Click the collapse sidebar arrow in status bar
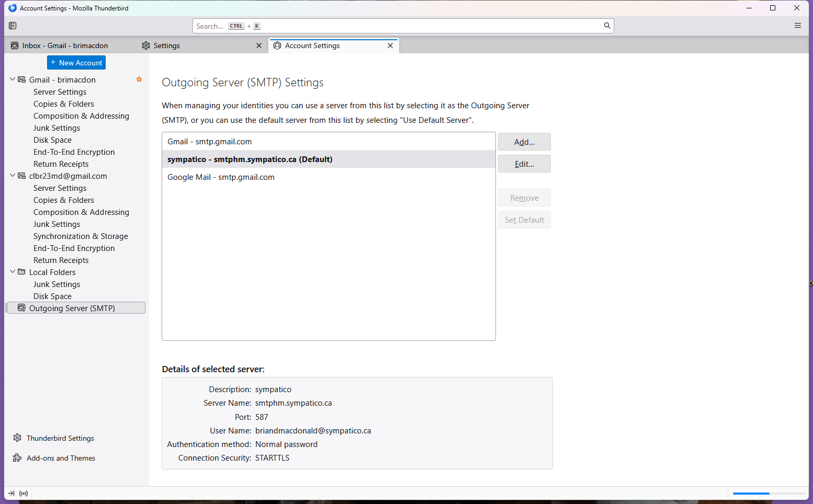The image size is (813, 504). (x=11, y=493)
